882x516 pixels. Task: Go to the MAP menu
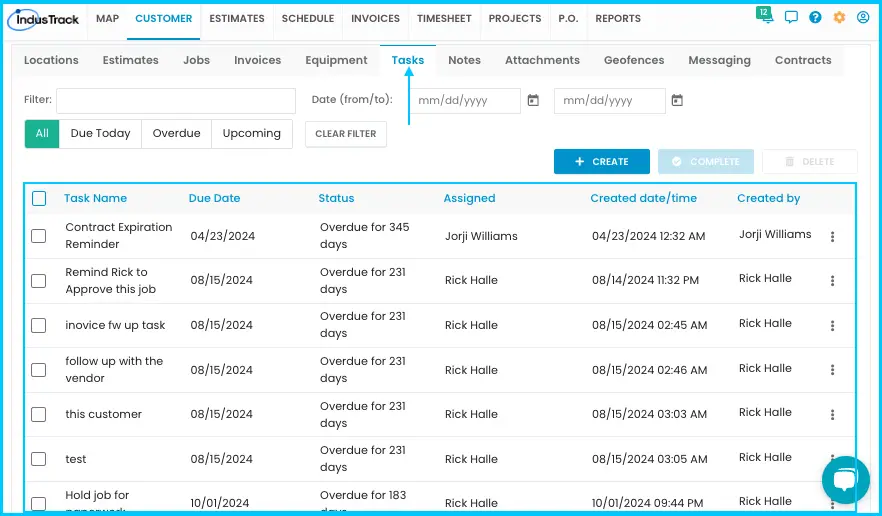point(107,19)
